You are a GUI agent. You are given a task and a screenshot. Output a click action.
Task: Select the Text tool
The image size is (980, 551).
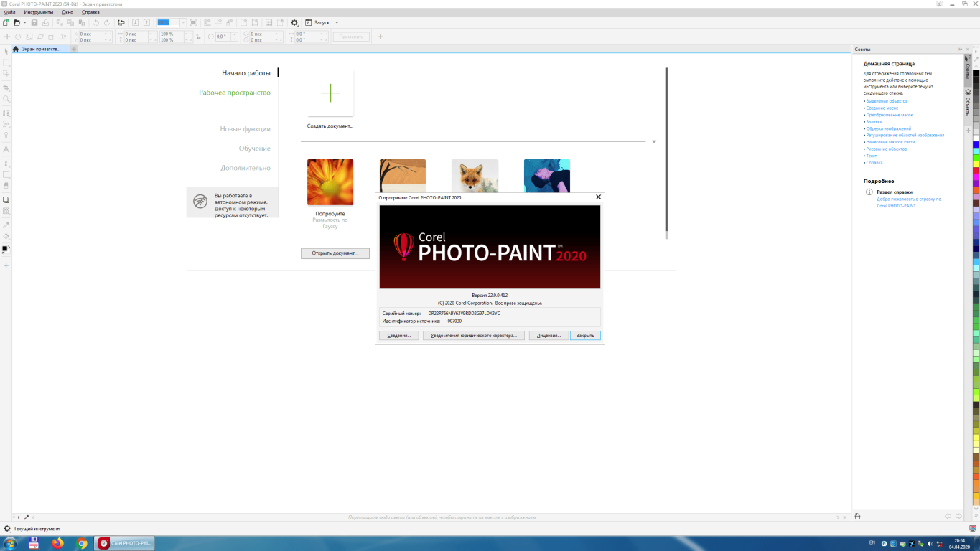(x=6, y=149)
